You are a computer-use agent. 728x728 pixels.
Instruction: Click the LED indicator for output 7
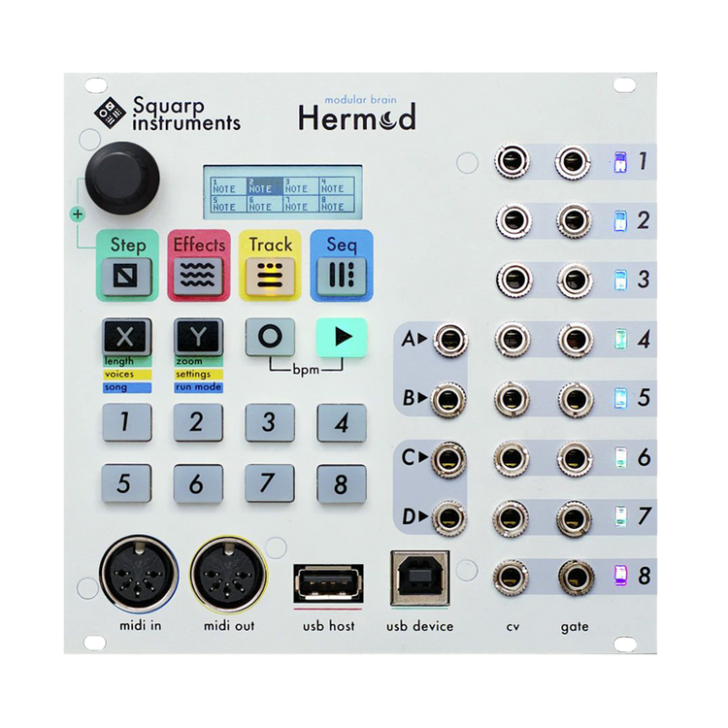(x=620, y=516)
